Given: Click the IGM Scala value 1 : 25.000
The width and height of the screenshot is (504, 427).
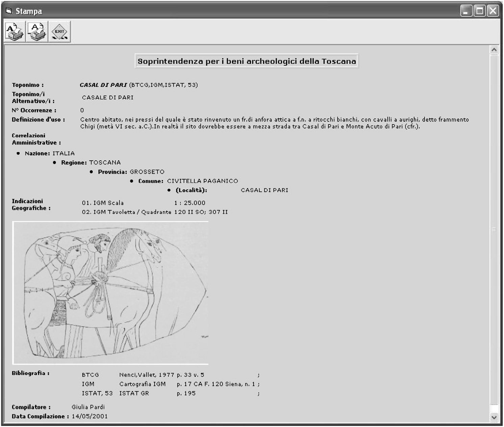Looking at the screenshot, I should point(190,203).
